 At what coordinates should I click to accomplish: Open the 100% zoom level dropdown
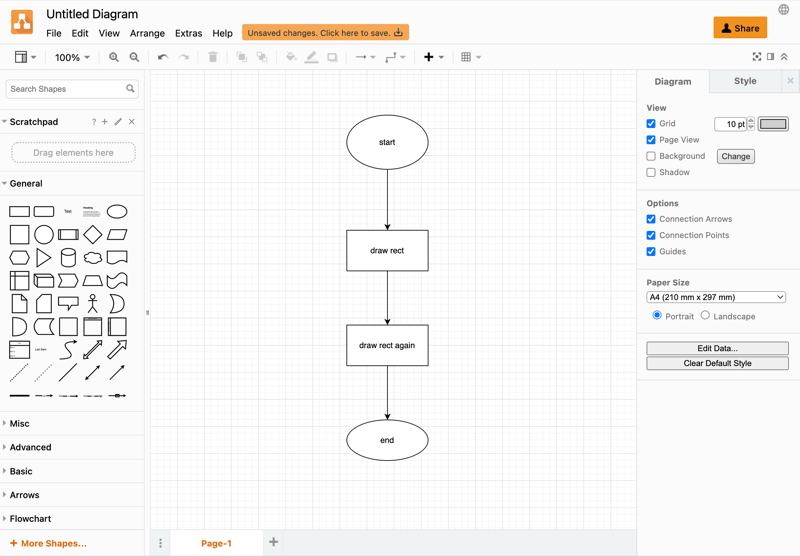coord(72,58)
